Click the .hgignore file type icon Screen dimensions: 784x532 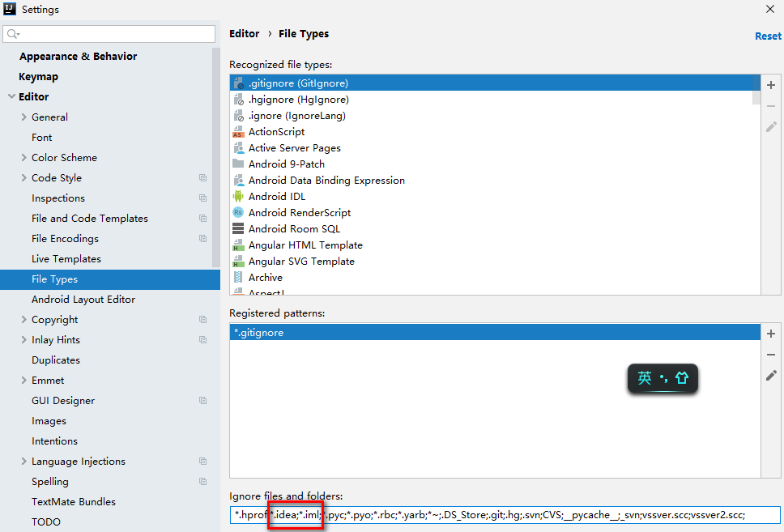tap(238, 100)
